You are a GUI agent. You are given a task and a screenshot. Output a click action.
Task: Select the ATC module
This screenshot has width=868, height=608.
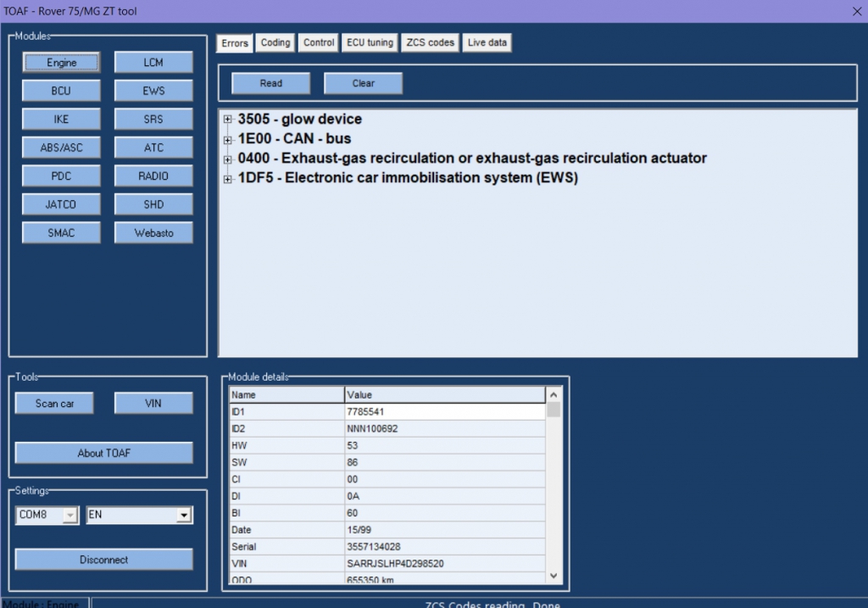point(153,148)
